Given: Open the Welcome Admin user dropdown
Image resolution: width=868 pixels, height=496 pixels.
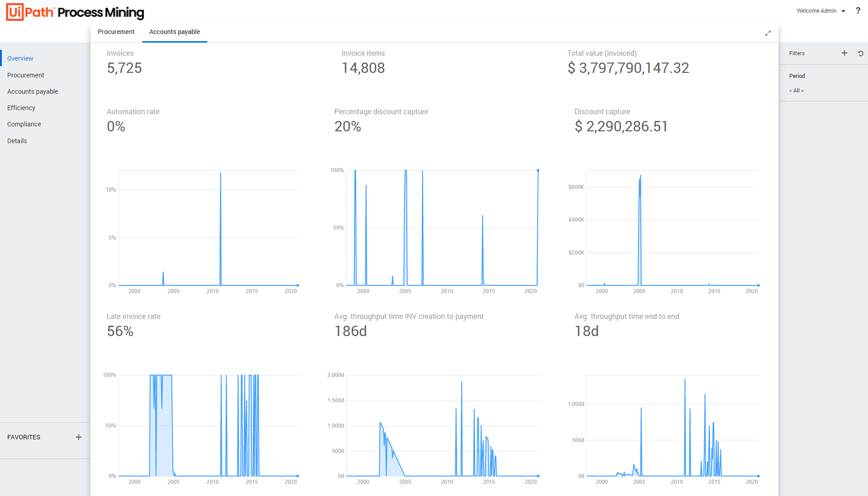Looking at the screenshot, I should coord(820,11).
